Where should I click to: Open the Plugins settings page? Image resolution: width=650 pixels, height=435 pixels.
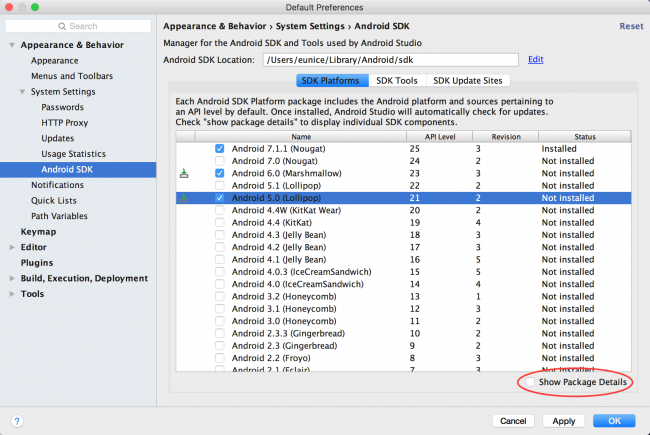[x=37, y=263]
